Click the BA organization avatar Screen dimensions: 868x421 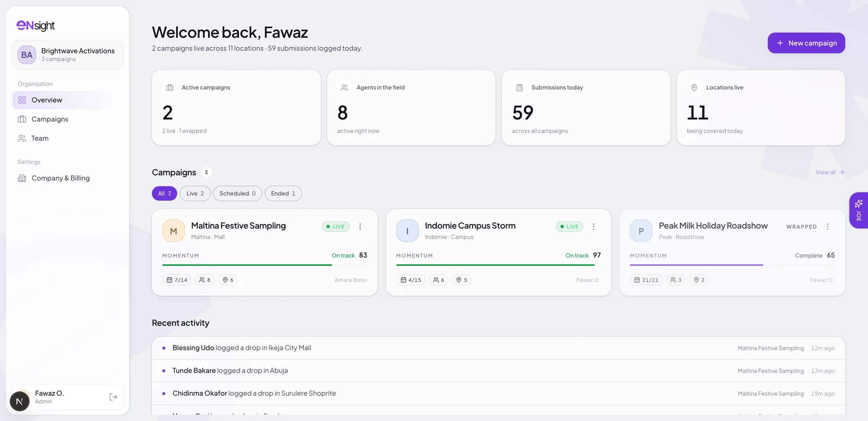27,55
